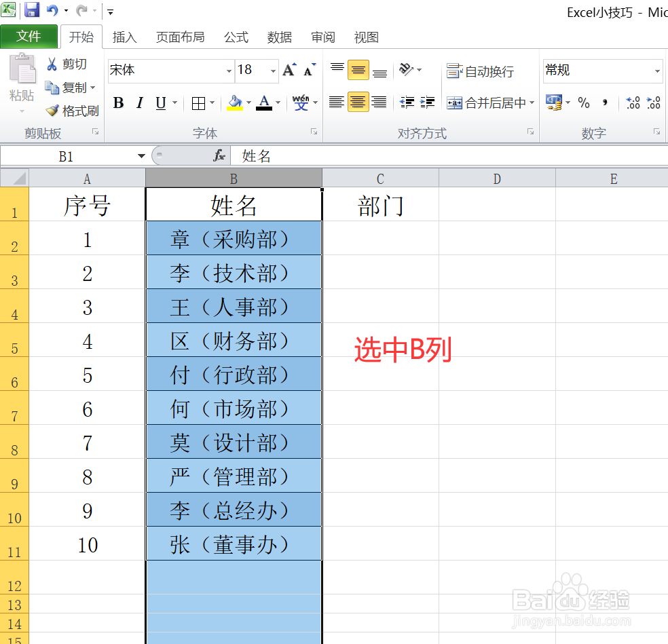The image size is (668, 644).
Task: Select the italic formatting icon
Action: coord(140,102)
